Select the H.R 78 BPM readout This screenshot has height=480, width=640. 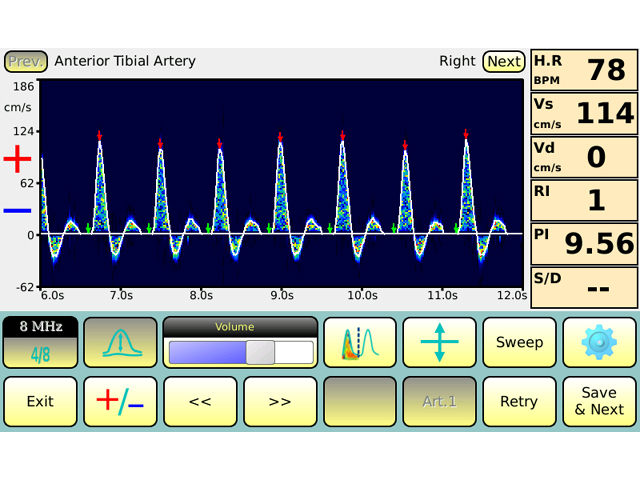coord(584,70)
